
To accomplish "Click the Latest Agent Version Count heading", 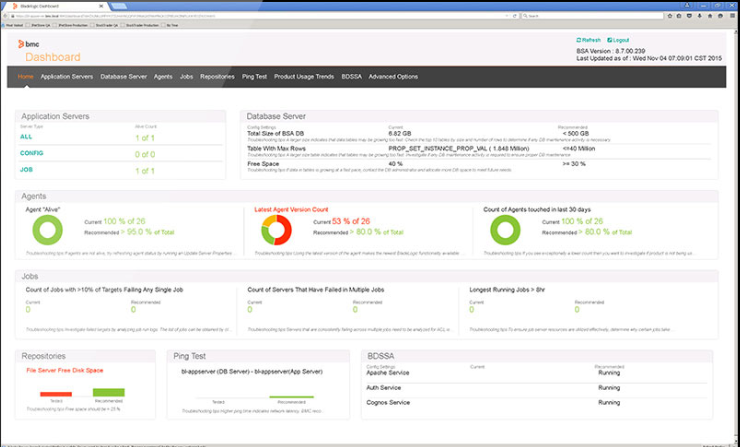I will click(291, 210).
